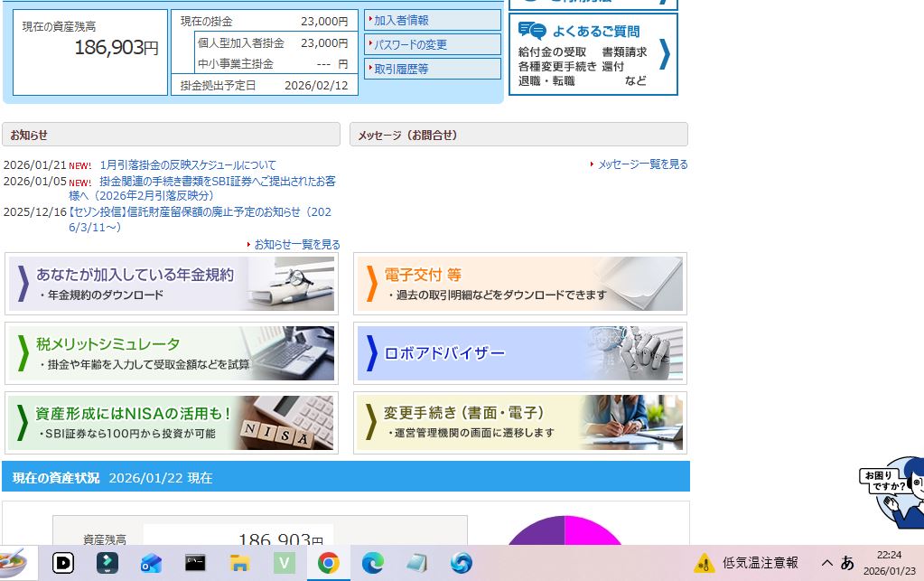Click orange chevron on 電子交付 等 banner

370,284
